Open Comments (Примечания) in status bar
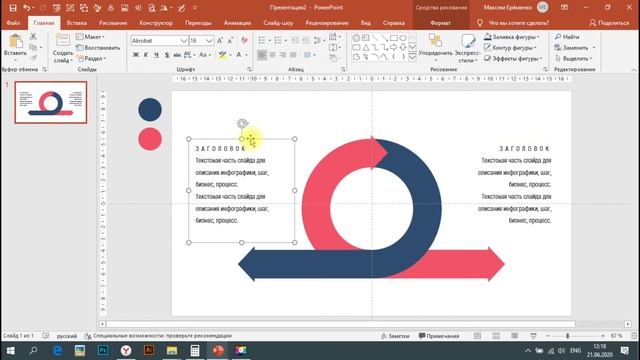The image size is (640, 360). pyautogui.click(x=439, y=336)
